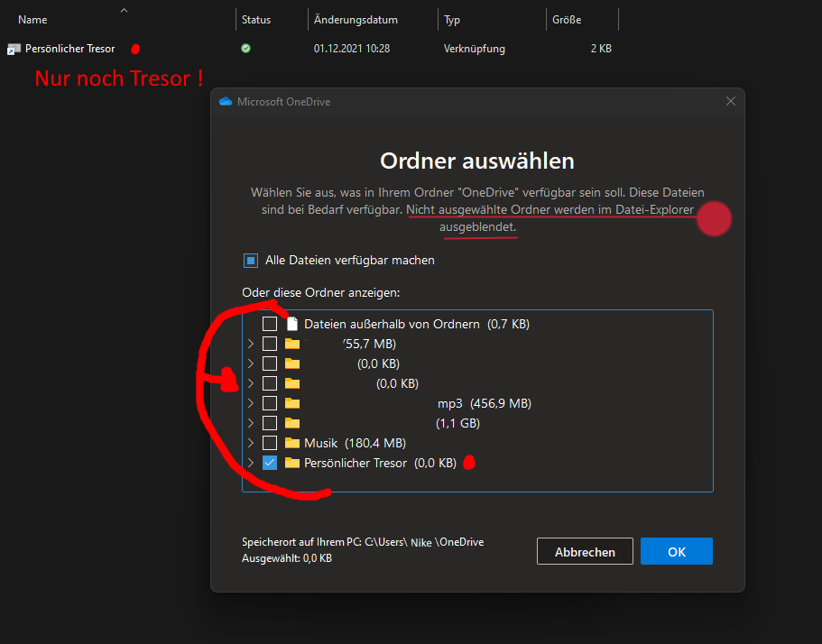
Task: Sort Explorer by the Änderungsdatum column header
Action: tap(356, 20)
